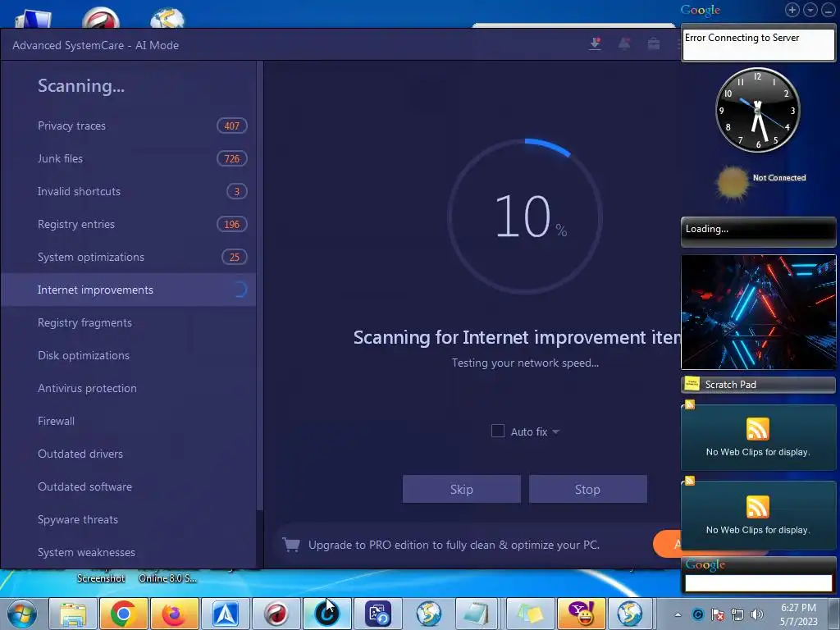The height and width of the screenshot is (630, 840).
Task: Skip the current scan item
Action: tap(461, 489)
